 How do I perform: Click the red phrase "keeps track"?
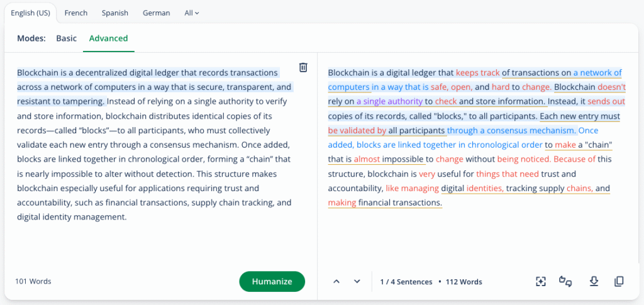click(477, 72)
